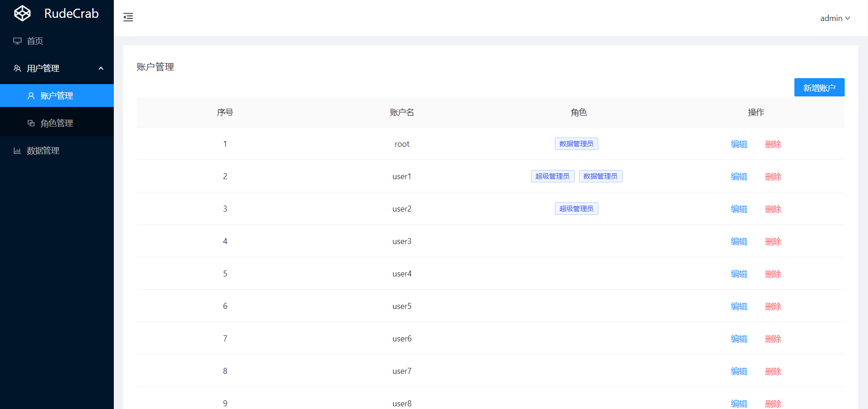Image resolution: width=868 pixels, height=409 pixels.
Task: Click the 首页 monitor icon
Action: click(17, 41)
